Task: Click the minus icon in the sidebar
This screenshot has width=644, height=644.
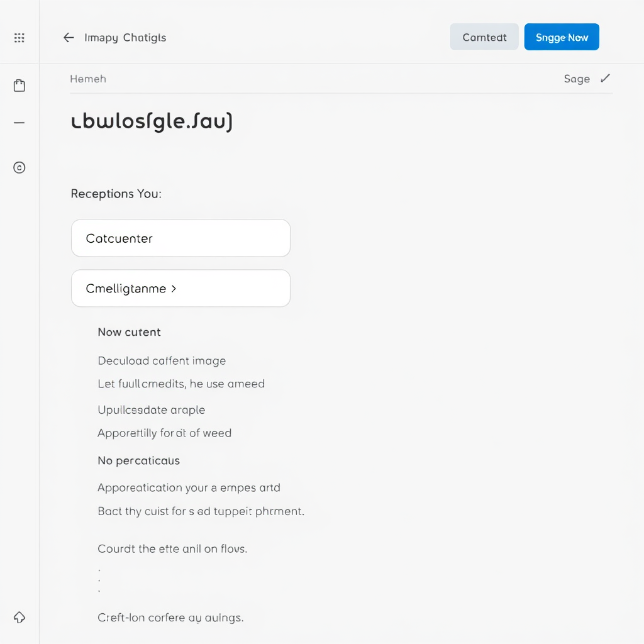Action: coord(19,123)
